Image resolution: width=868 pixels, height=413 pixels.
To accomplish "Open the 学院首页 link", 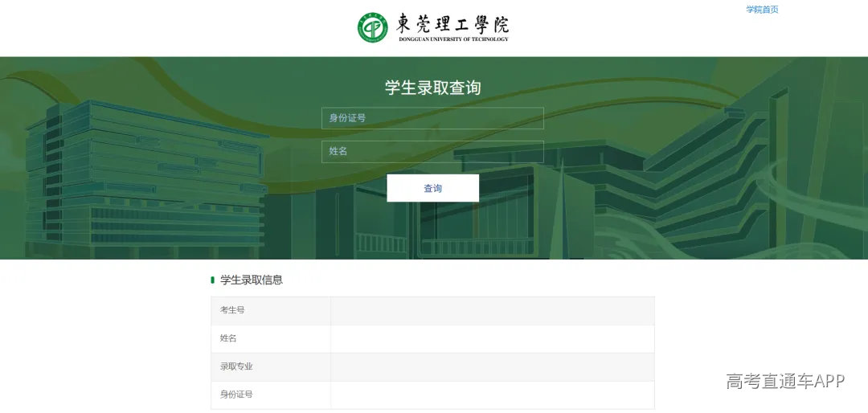I will click(x=762, y=10).
